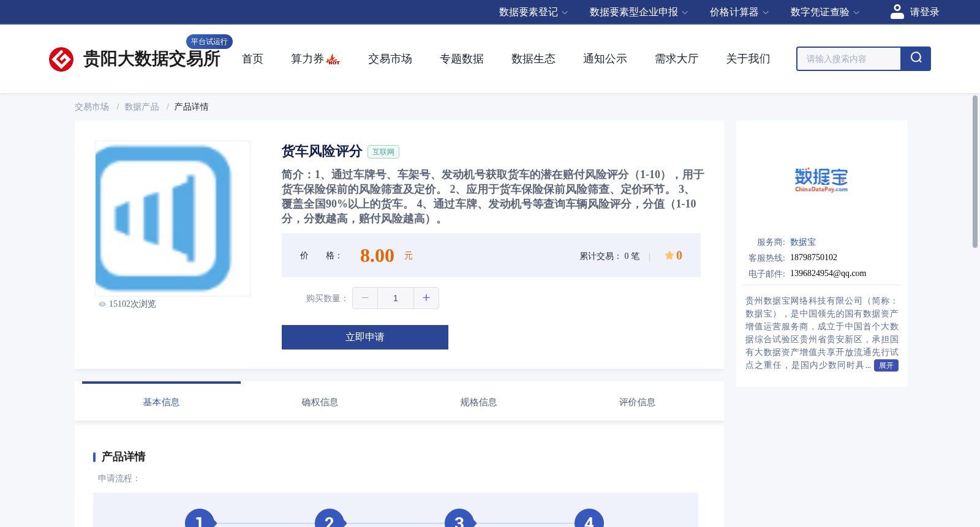Click the 交易市场 breadcrumb link
Screen dimensions: 980x527
(92, 107)
